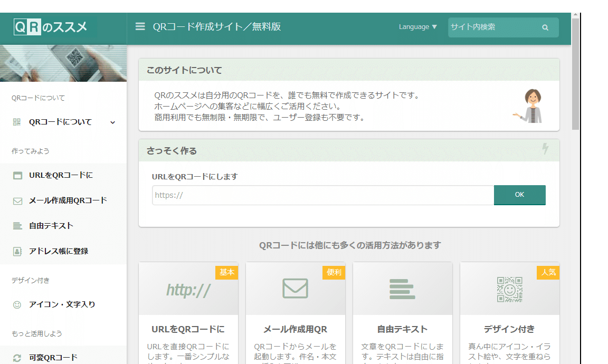Select 自由テキスト from the sidebar menu
Image resolution: width=608 pixels, height=364 pixels.
pos(47,225)
